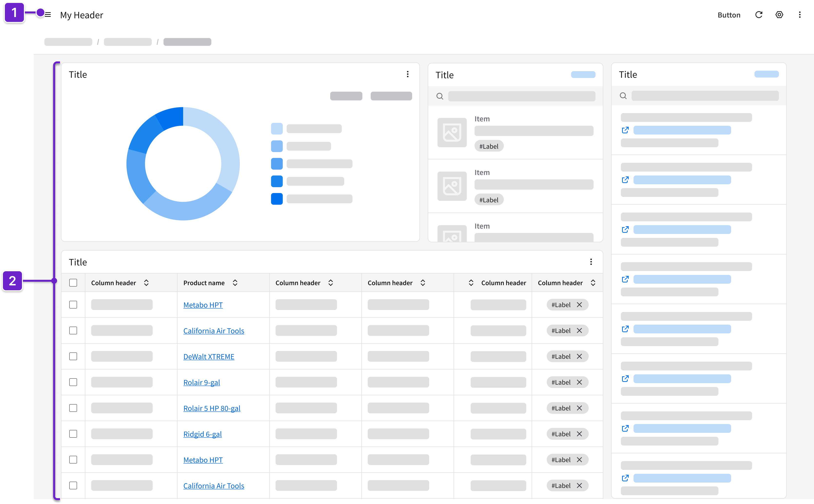Toggle the select-all checkbox in table header

(x=73, y=283)
